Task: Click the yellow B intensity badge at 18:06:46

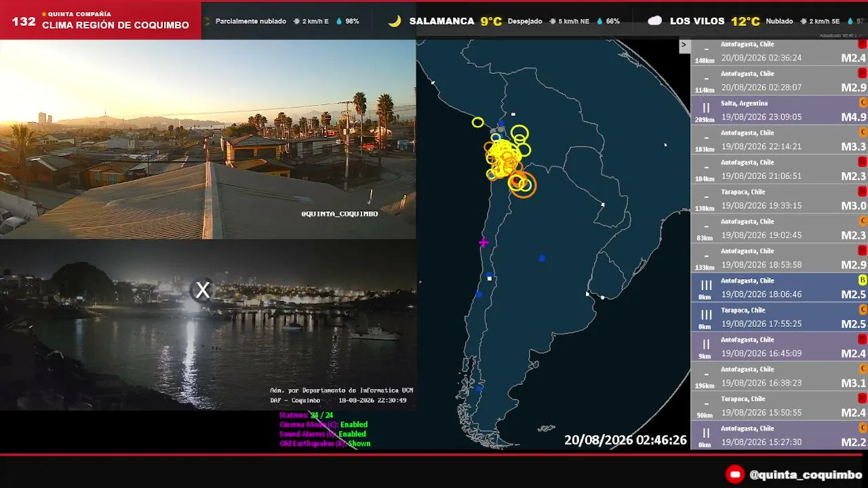Action: point(863,280)
